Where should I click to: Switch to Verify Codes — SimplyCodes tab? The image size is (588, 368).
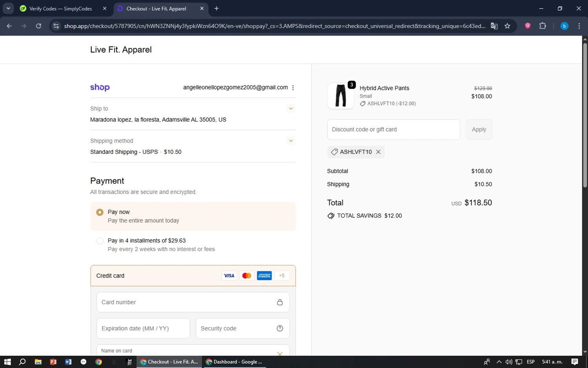60,9
